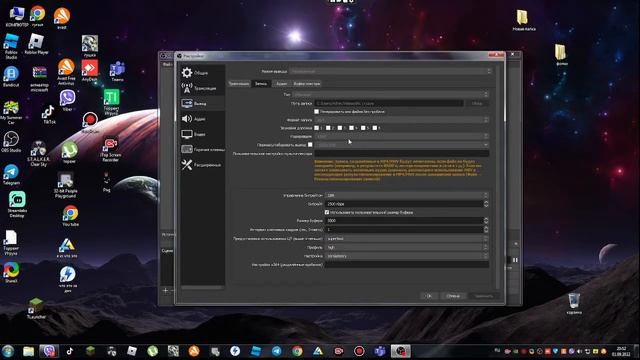Open the CPU preset dropdown showing superfast
640x360 pixels.
(x=407, y=238)
